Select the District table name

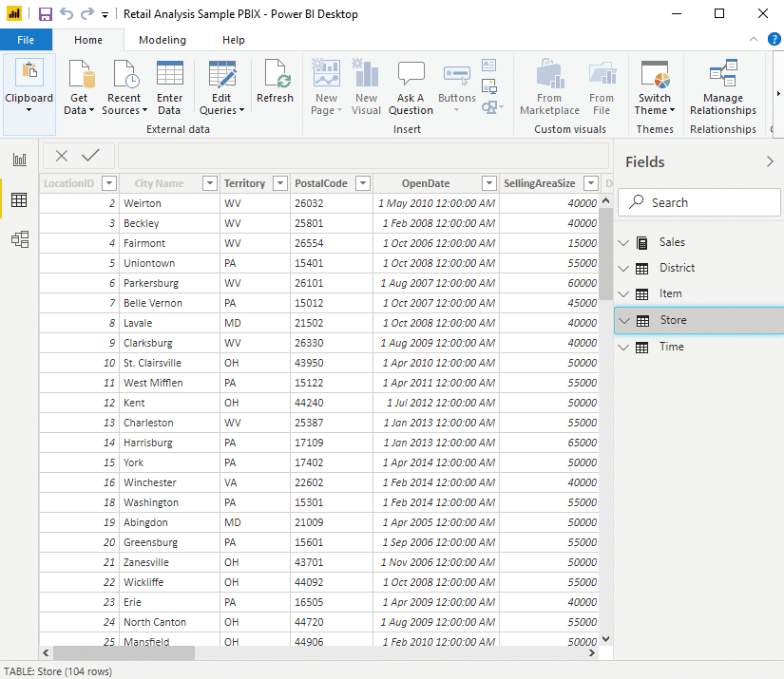point(677,268)
